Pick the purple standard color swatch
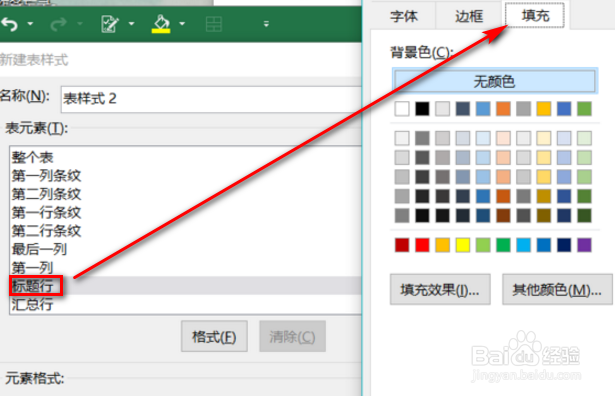The width and height of the screenshot is (615, 396). click(584, 245)
